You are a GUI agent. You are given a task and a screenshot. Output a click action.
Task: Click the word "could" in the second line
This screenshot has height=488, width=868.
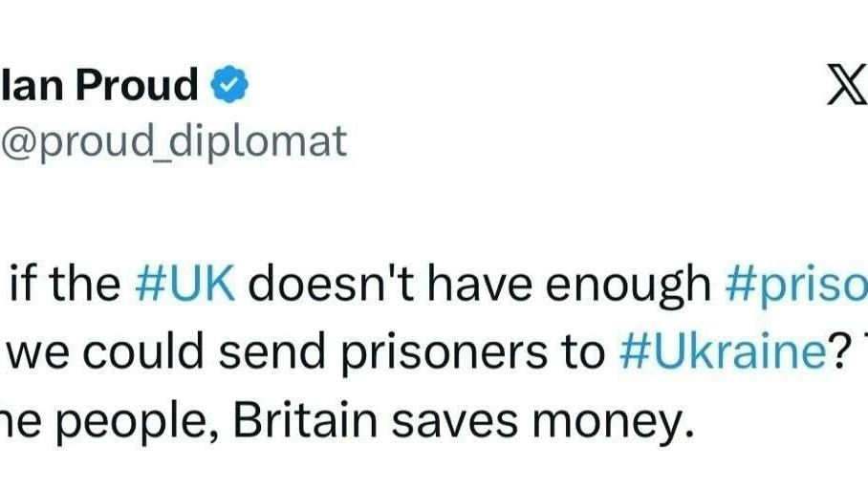click(143, 351)
